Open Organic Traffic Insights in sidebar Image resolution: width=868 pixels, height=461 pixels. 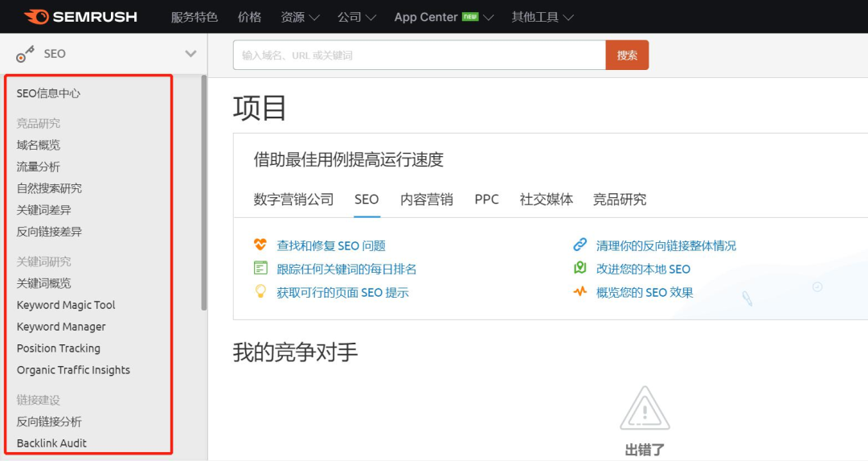click(x=73, y=369)
